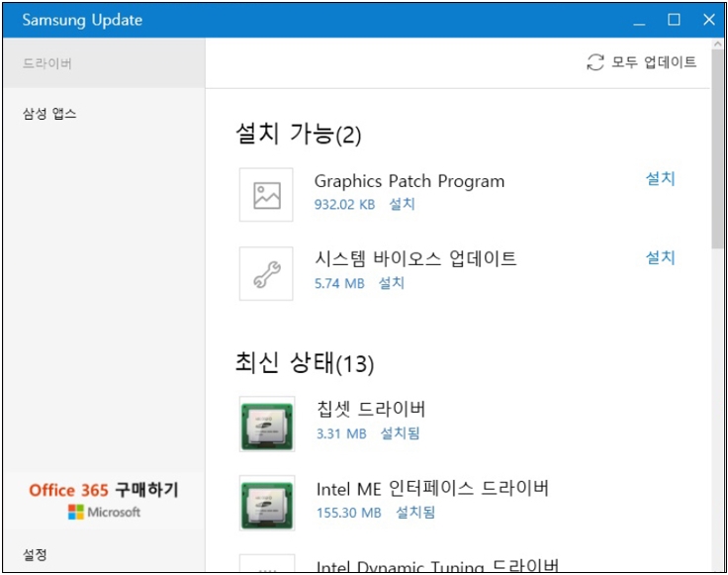Click 설치됨 next to 3.31 MB
This screenshot has height=575, width=728.
tap(400, 433)
